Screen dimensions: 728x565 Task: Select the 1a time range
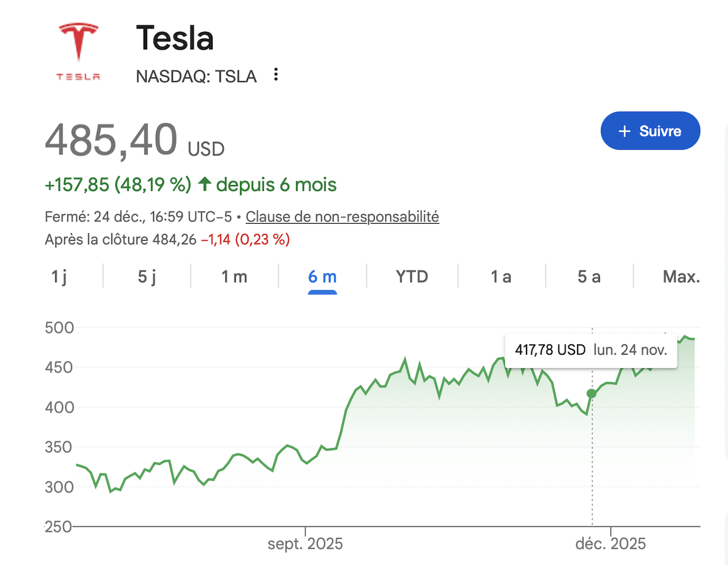(x=502, y=276)
